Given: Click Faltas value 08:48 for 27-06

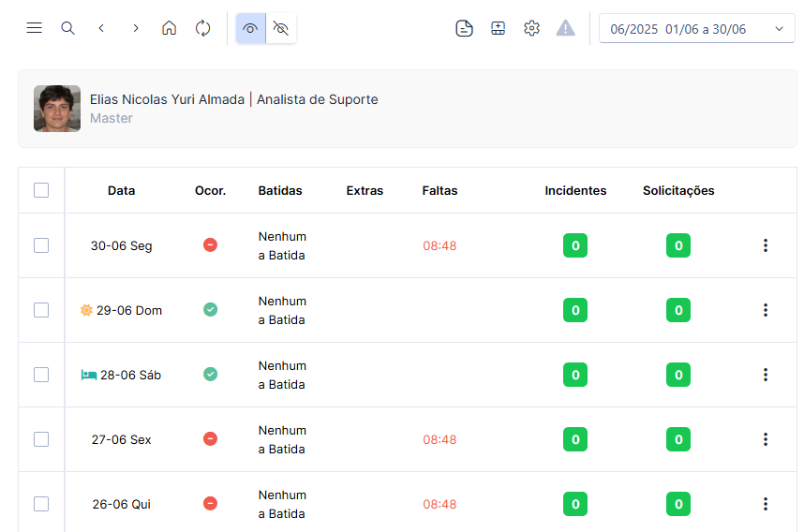Looking at the screenshot, I should click(x=439, y=439).
